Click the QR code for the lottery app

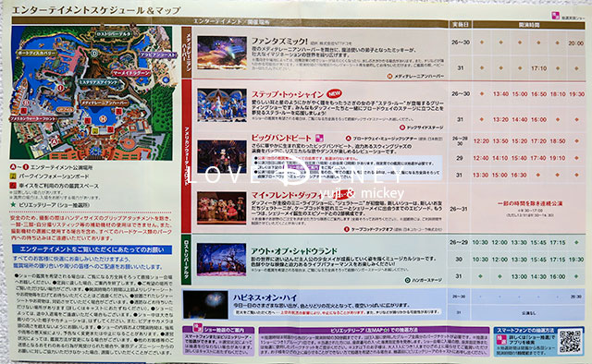pyautogui.click(x=570, y=342)
